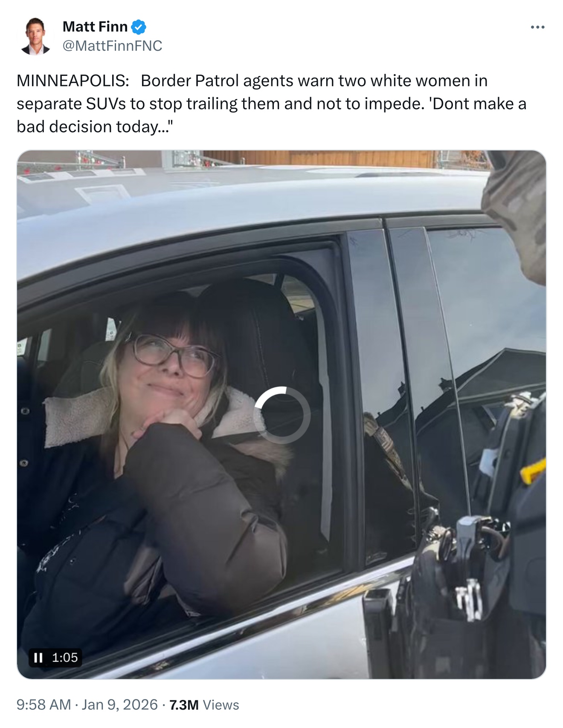Open the 7.3M view count
Viewport: 563px width, 728px height.
click(x=184, y=705)
